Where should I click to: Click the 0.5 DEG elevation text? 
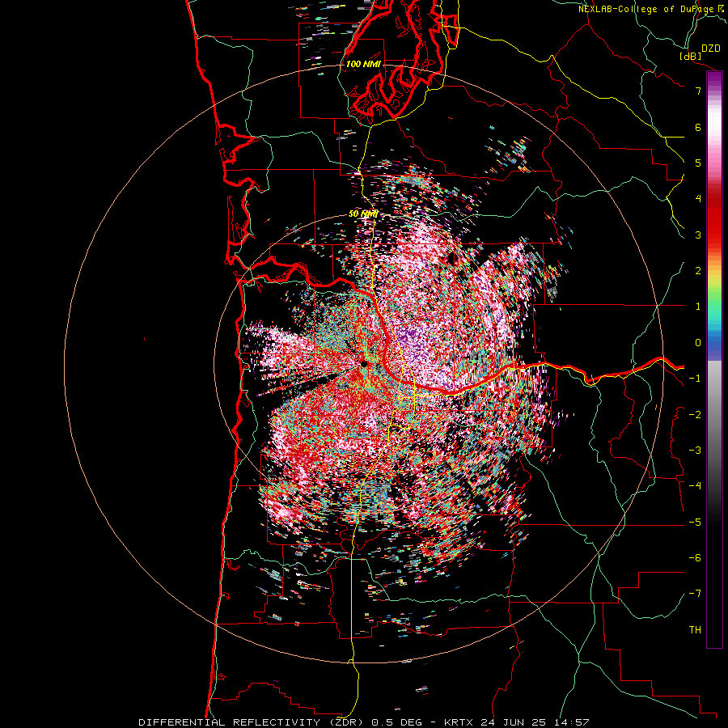pyautogui.click(x=396, y=722)
